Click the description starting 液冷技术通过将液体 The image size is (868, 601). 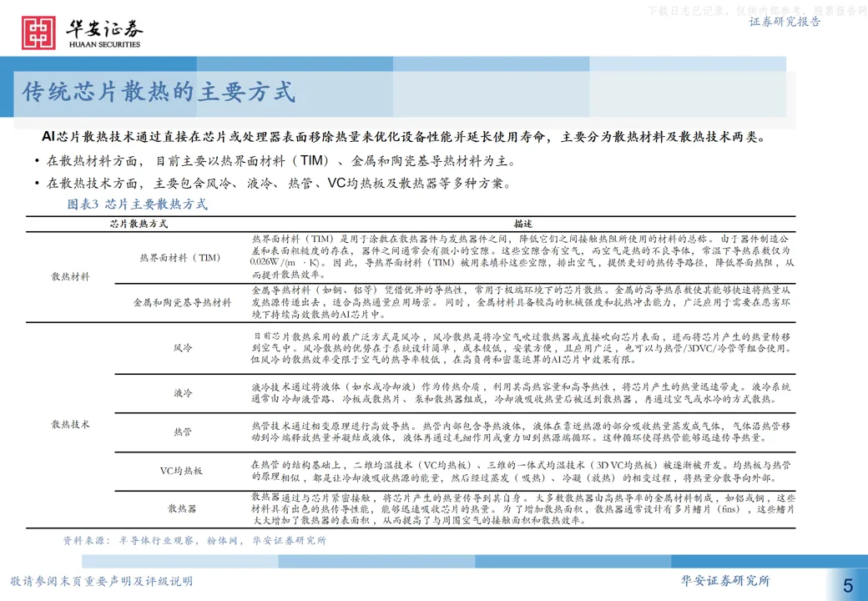[521, 393]
